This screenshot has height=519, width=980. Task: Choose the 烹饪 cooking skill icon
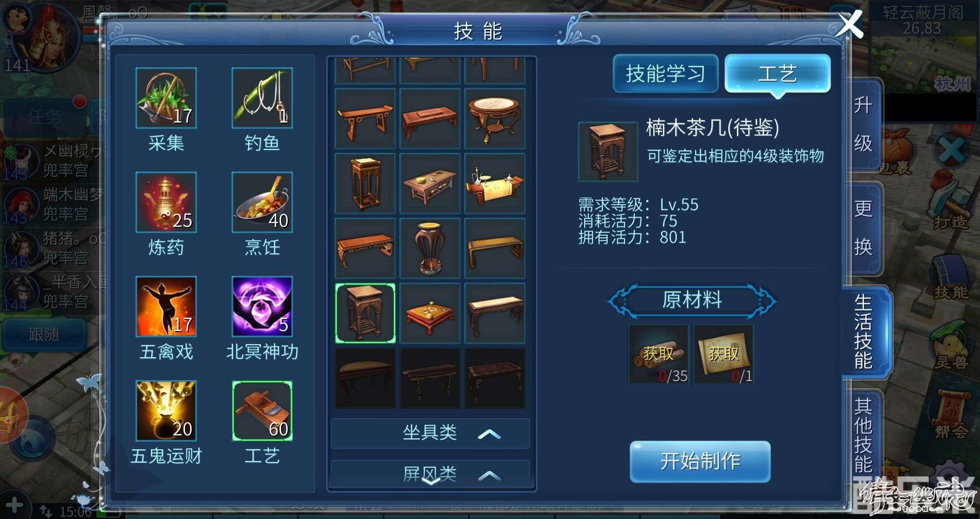262,202
